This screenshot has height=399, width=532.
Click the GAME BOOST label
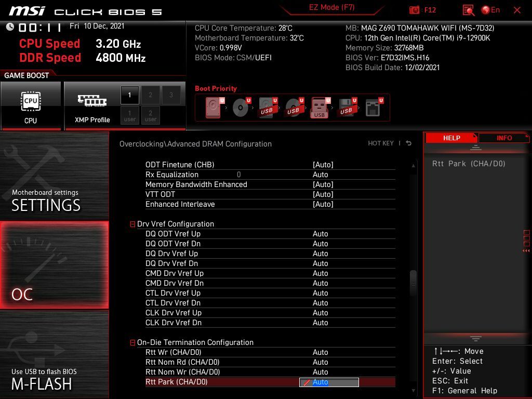(x=26, y=75)
